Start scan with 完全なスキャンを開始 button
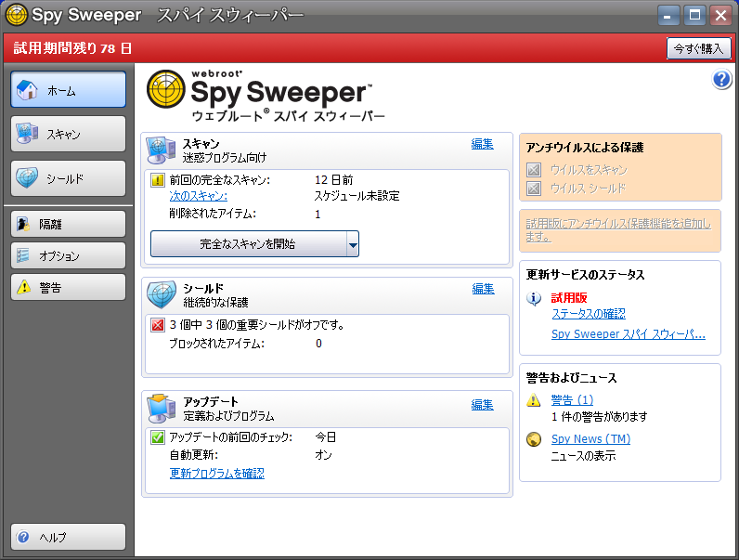Image resolution: width=739 pixels, height=560 pixels. pos(249,243)
